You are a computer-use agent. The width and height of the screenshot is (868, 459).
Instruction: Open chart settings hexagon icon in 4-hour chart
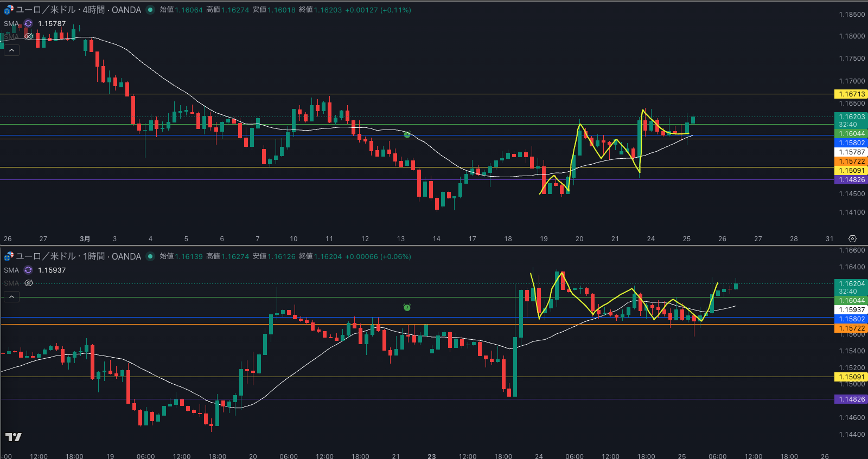[852, 239]
